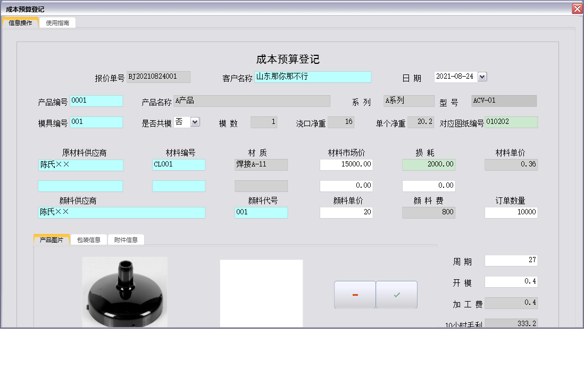This screenshot has height=392, width=584.
Task: Expand the 是否共模 dropdown showing 否
Action: coord(195,122)
